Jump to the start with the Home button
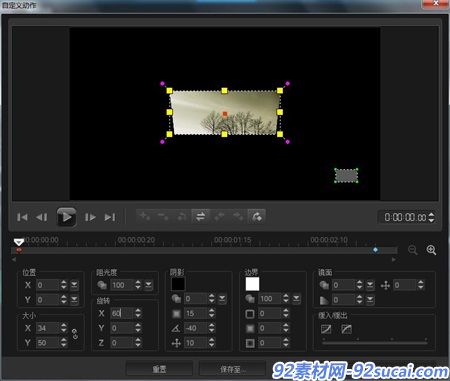Image resolution: width=450 pixels, height=381 pixels. [x=22, y=217]
